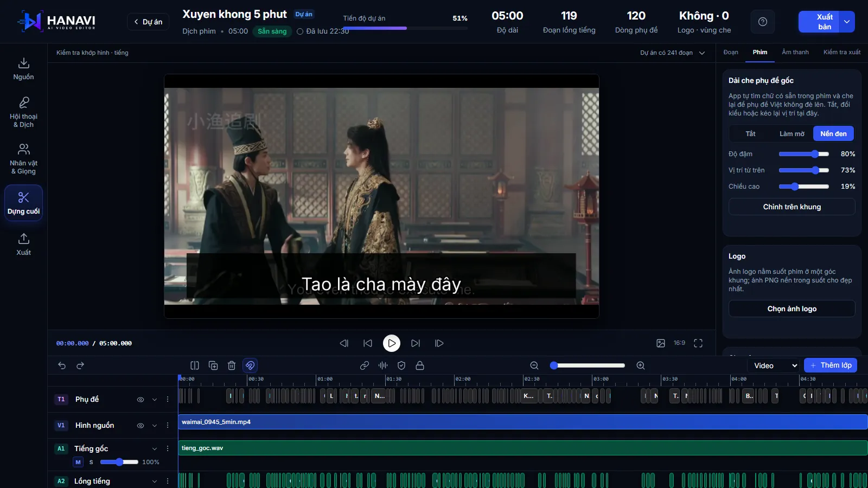This screenshot has height=488, width=868.
Task: Click the lock icon in timeline toolbar
Action: coord(420,365)
